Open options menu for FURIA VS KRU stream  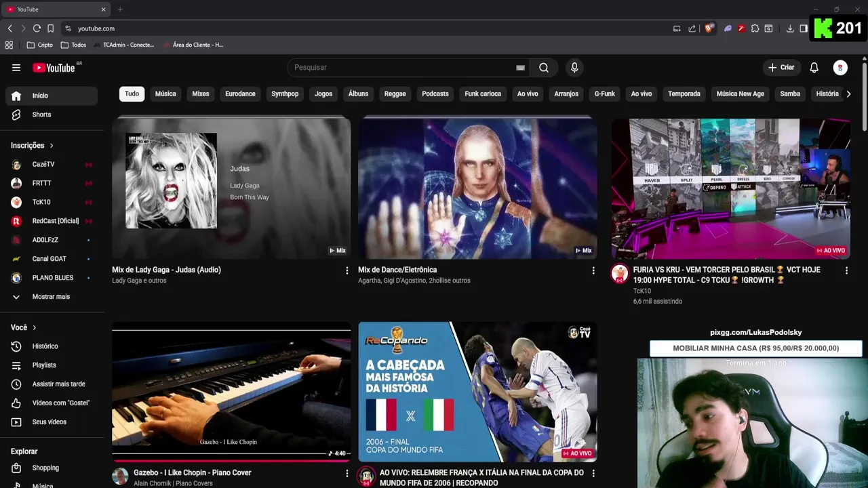click(x=846, y=270)
